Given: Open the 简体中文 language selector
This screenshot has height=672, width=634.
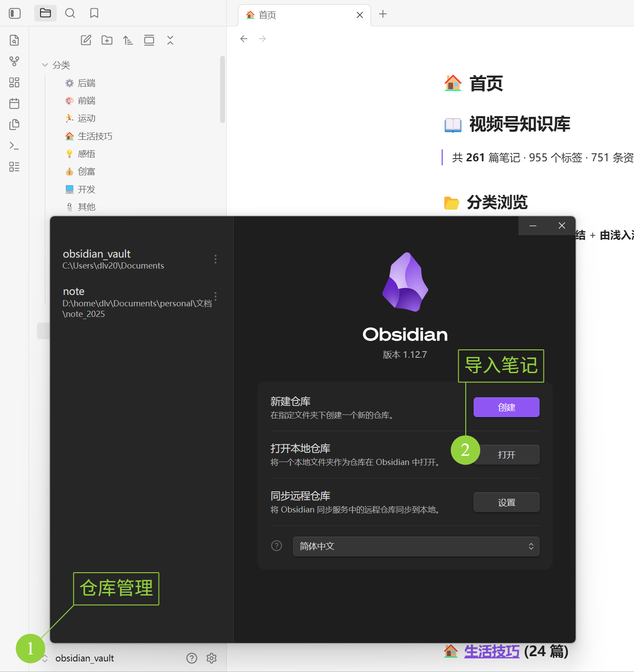Looking at the screenshot, I should (x=416, y=546).
